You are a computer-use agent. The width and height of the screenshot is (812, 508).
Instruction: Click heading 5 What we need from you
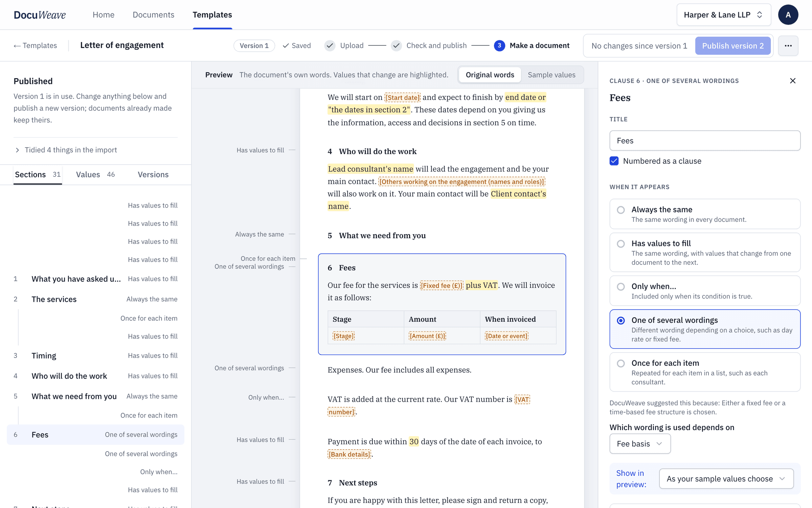(x=377, y=235)
